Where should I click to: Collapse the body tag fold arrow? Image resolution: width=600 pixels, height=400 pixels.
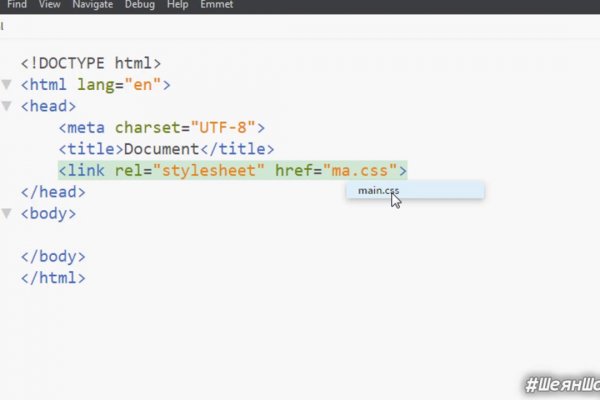coord(7,213)
